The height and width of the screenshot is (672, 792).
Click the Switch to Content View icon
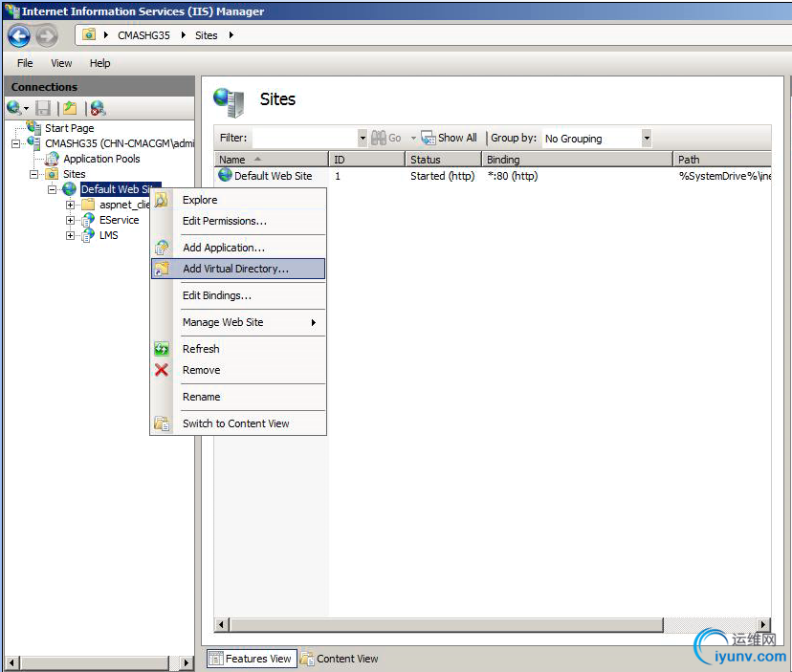(162, 423)
